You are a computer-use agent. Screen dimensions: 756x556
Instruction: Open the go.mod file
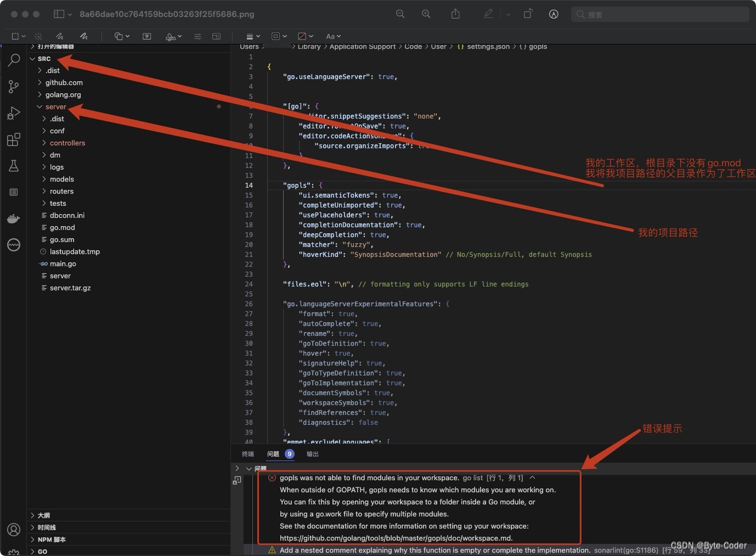click(x=62, y=228)
